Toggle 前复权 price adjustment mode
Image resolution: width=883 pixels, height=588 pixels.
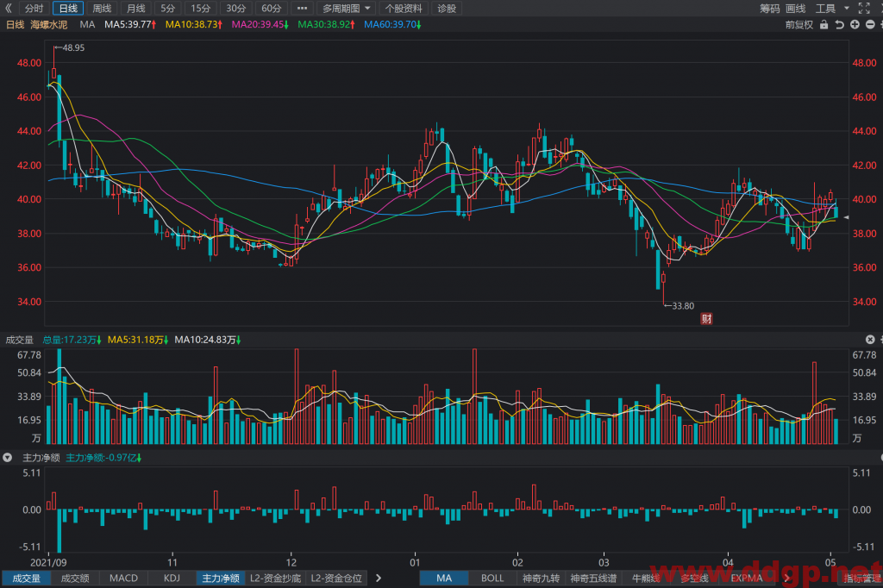[x=799, y=25]
